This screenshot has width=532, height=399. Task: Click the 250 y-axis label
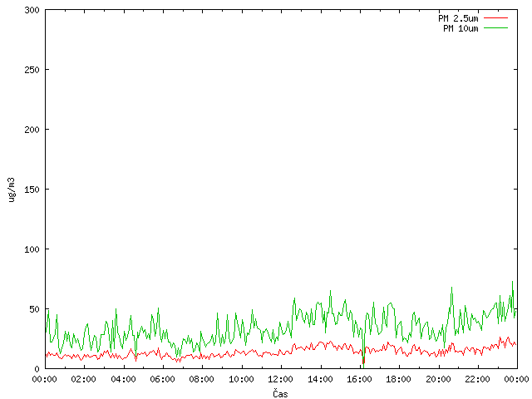click(32, 70)
